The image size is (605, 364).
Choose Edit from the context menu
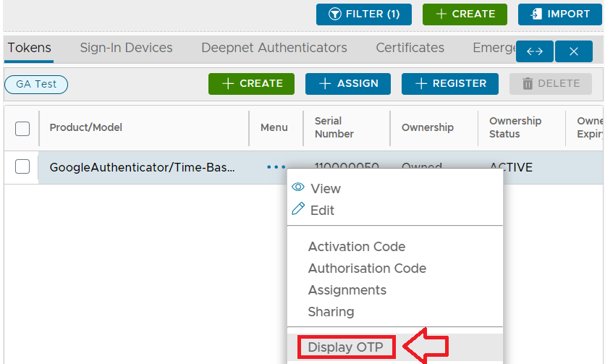[x=322, y=211]
